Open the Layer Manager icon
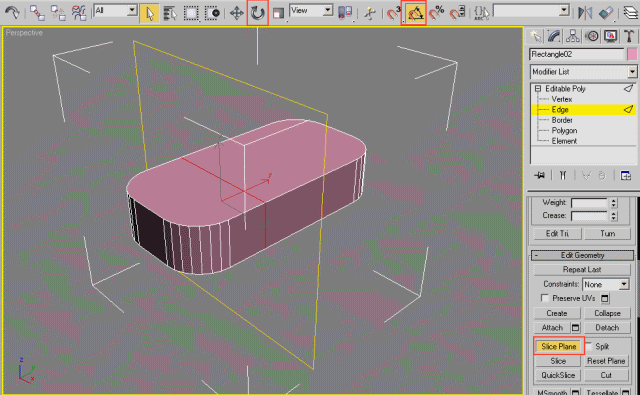 [x=631, y=13]
